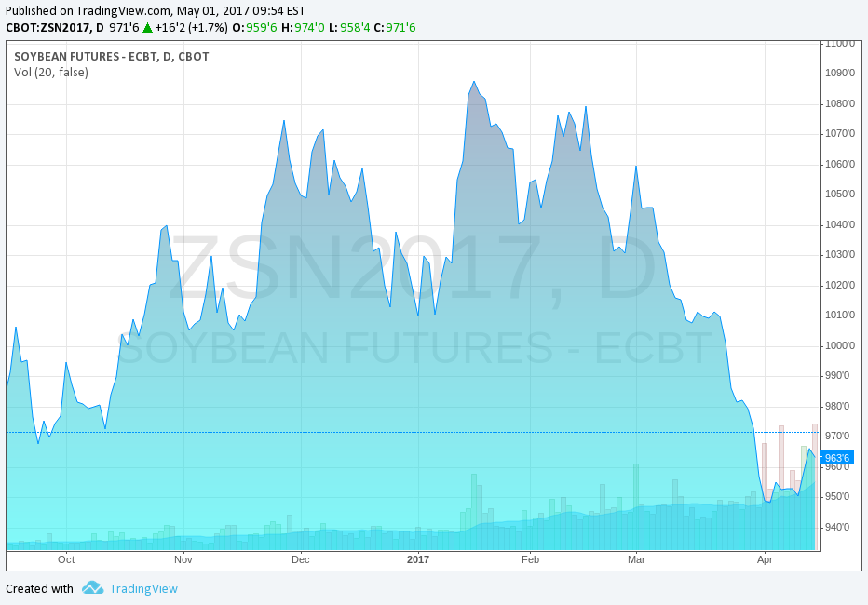
Task: Click the 1000'0 price scale label
Action: (x=840, y=345)
